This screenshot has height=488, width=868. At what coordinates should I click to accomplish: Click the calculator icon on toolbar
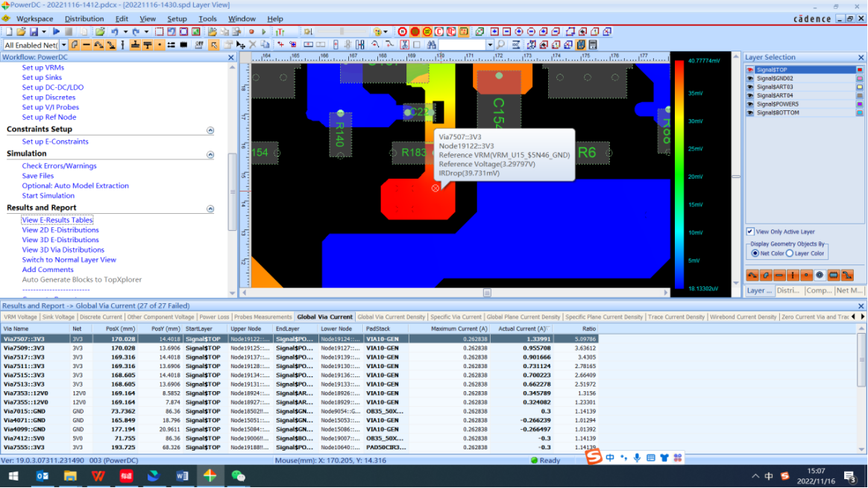[593, 45]
